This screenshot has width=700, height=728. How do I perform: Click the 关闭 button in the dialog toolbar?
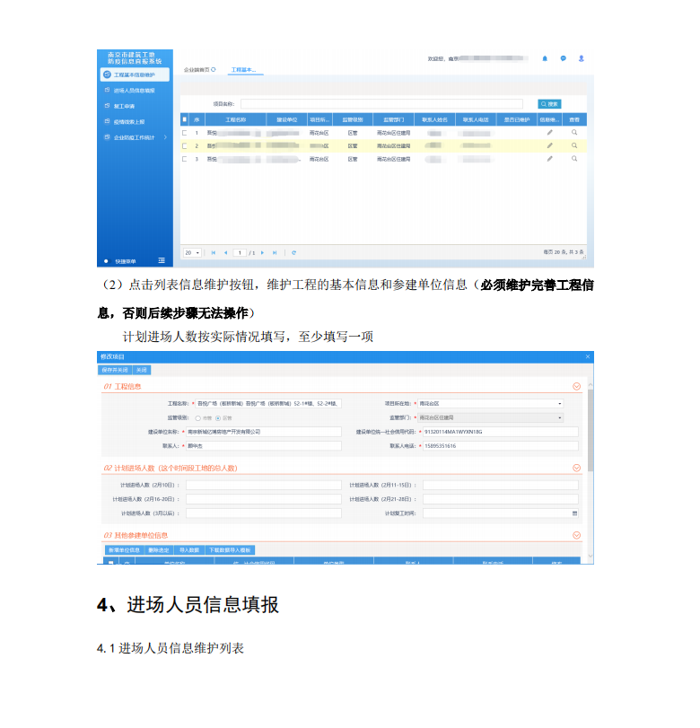[x=142, y=370]
